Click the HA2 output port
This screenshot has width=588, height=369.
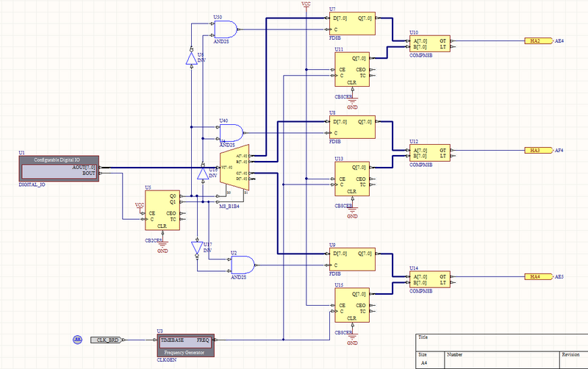pos(537,41)
